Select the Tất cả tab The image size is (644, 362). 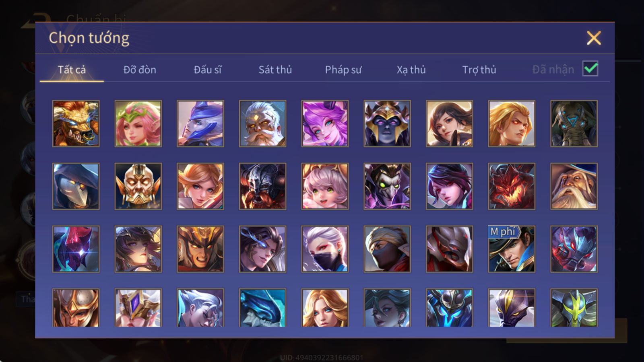pyautogui.click(x=72, y=70)
